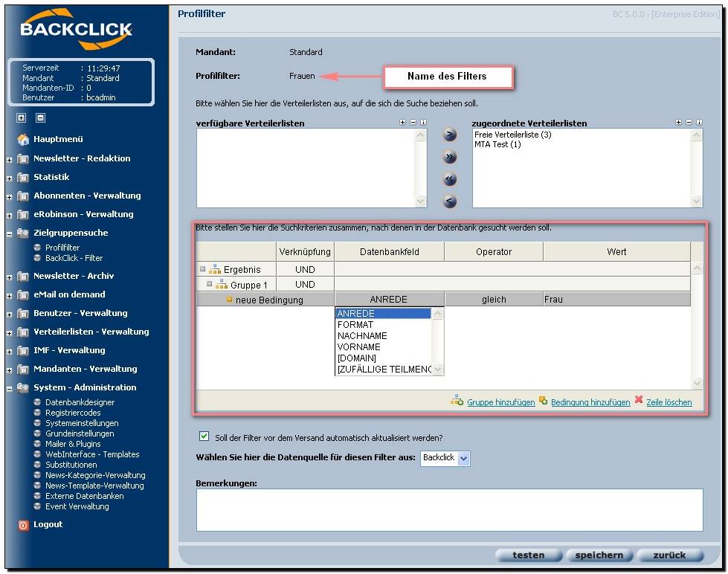Screen dimensions: 728x574
Task: Click Zeile löschen link
Action: 669,403
